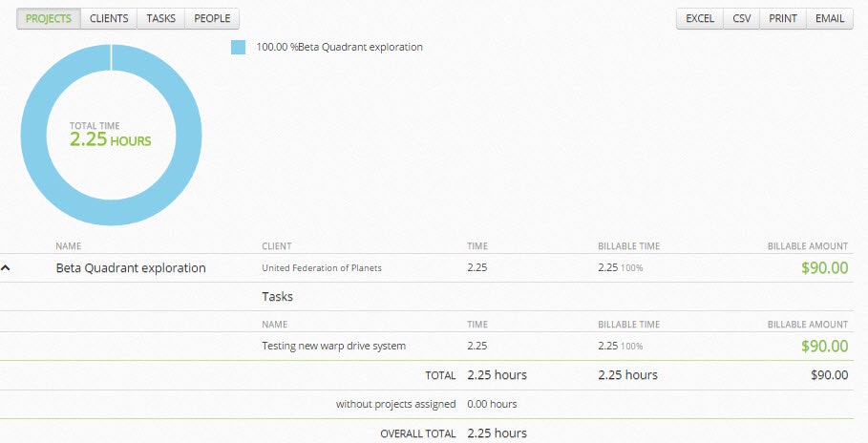Open the Beta Quadrant exploration project
This screenshot has height=443, width=868.
pos(131,268)
